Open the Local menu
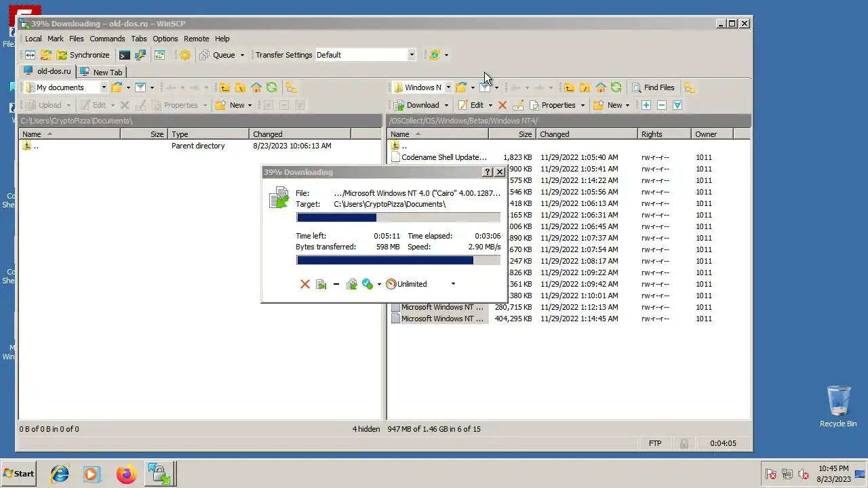868x488 pixels. [x=33, y=39]
